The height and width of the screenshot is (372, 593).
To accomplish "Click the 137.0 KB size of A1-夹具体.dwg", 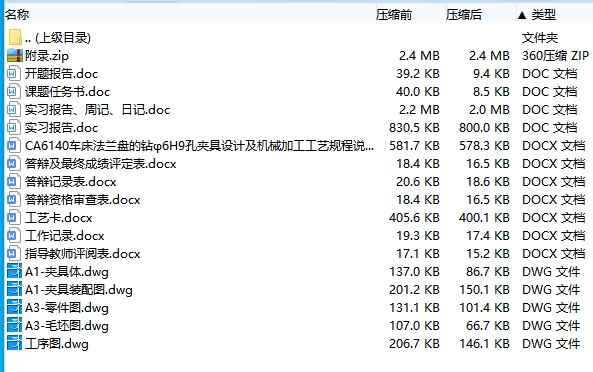I will [414, 272].
